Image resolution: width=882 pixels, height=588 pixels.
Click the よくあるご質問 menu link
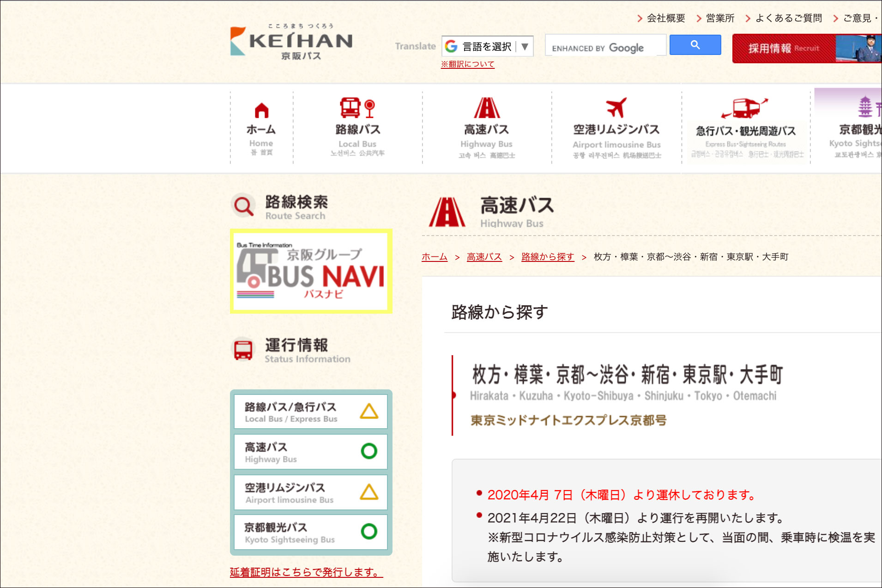(x=788, y=18)
